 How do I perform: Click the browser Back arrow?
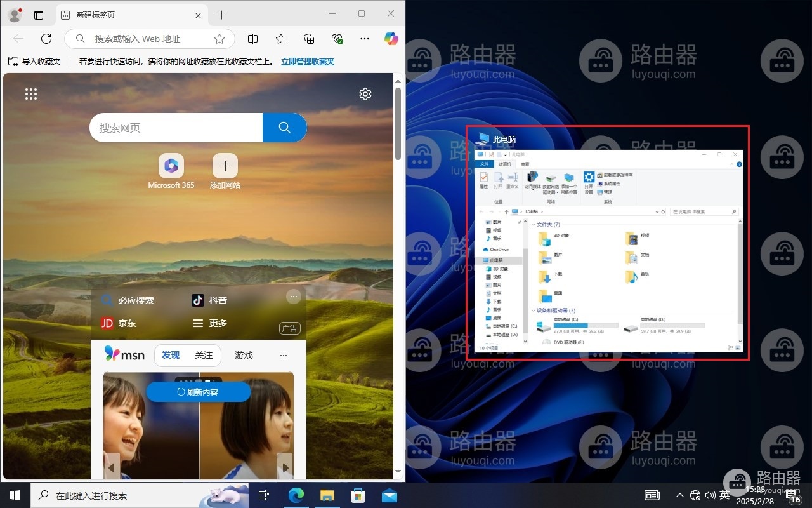[18, 39]
